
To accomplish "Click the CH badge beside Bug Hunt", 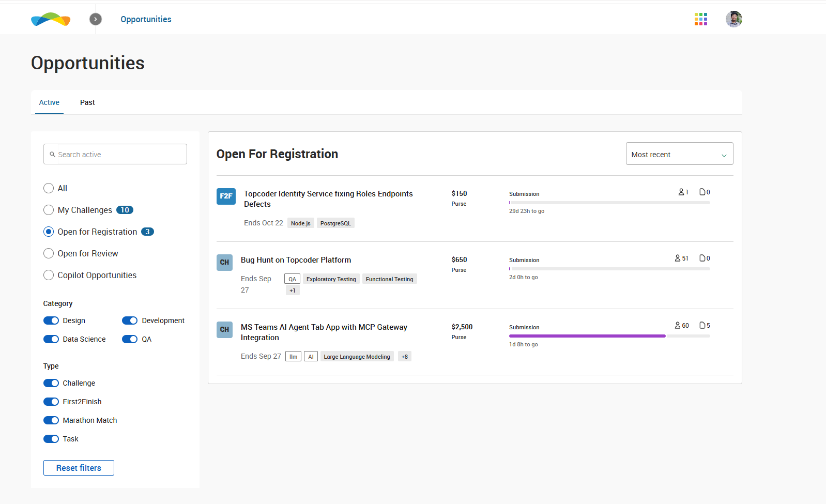I will click(224, 262).
